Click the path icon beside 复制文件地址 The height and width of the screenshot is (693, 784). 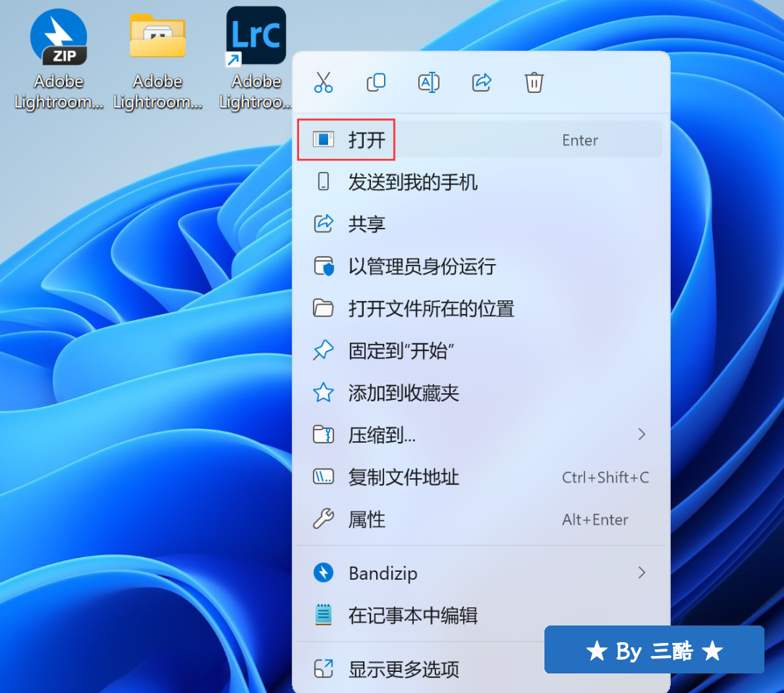(x=323, y=477)
